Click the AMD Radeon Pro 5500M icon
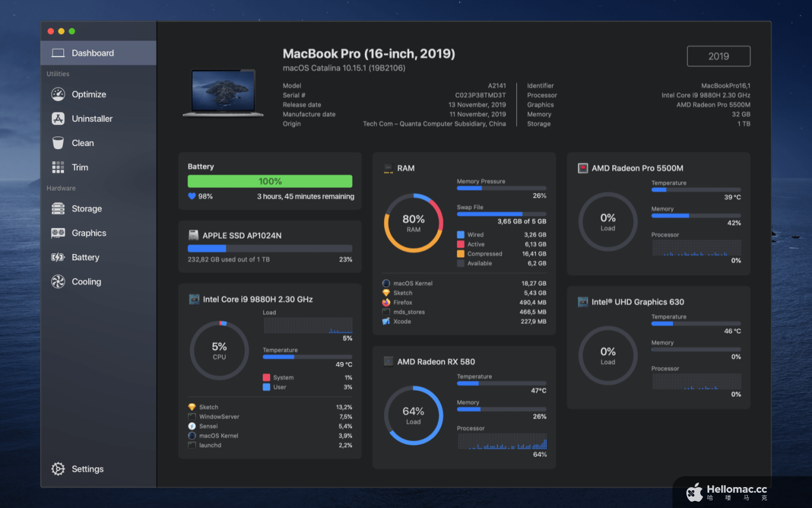The image size is (812, 508). point(582,168)
